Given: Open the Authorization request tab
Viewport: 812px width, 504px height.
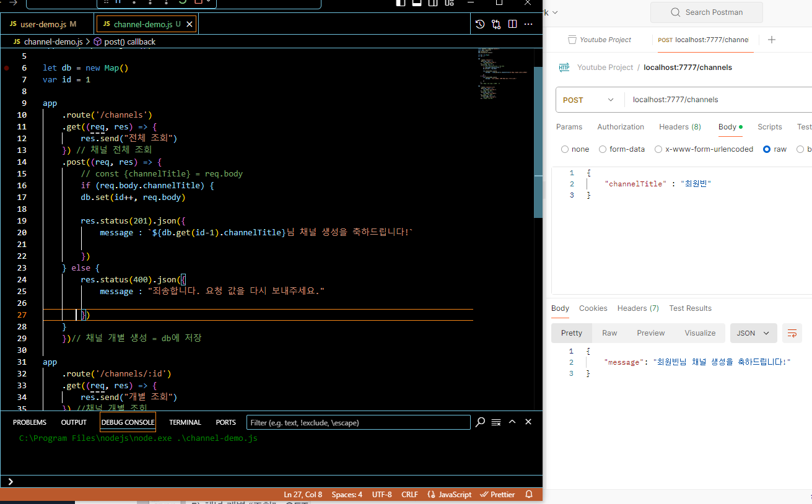Looking at the screenshot, I should pos(621,127).
